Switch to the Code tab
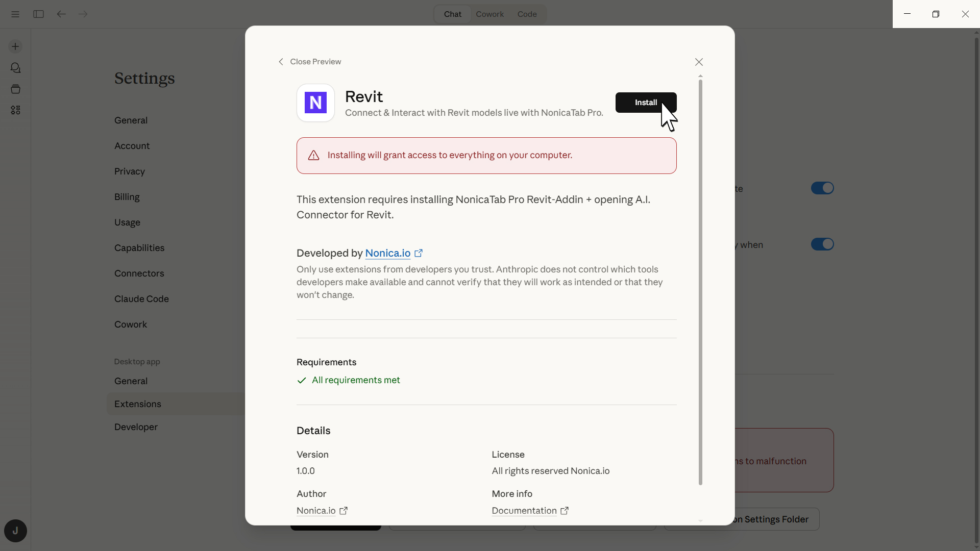The height and width of the screenshot is (551, 980). tap(527, 14)
